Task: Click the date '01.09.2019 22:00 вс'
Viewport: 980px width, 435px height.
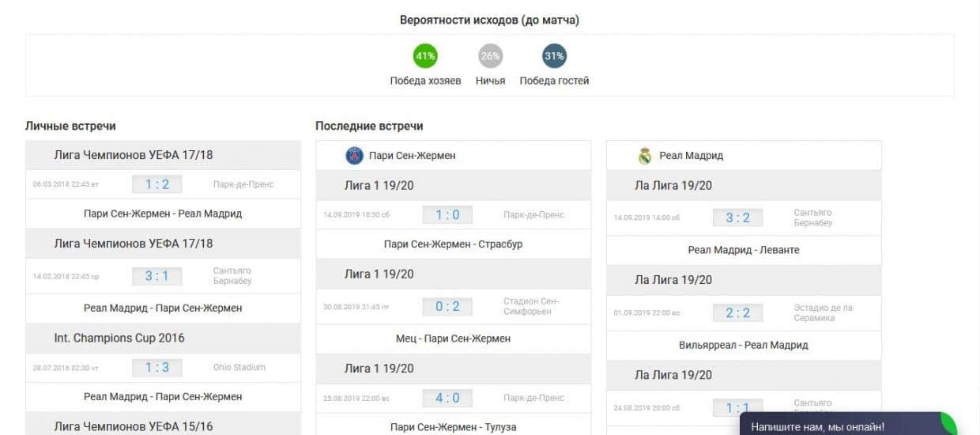Action: [646, 313]
